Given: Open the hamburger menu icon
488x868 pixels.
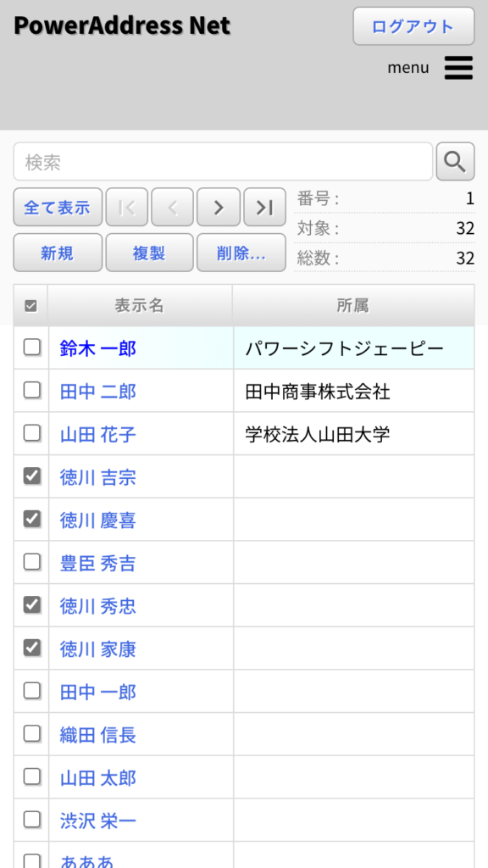Looking at the screenshot, I should point(458,68).
